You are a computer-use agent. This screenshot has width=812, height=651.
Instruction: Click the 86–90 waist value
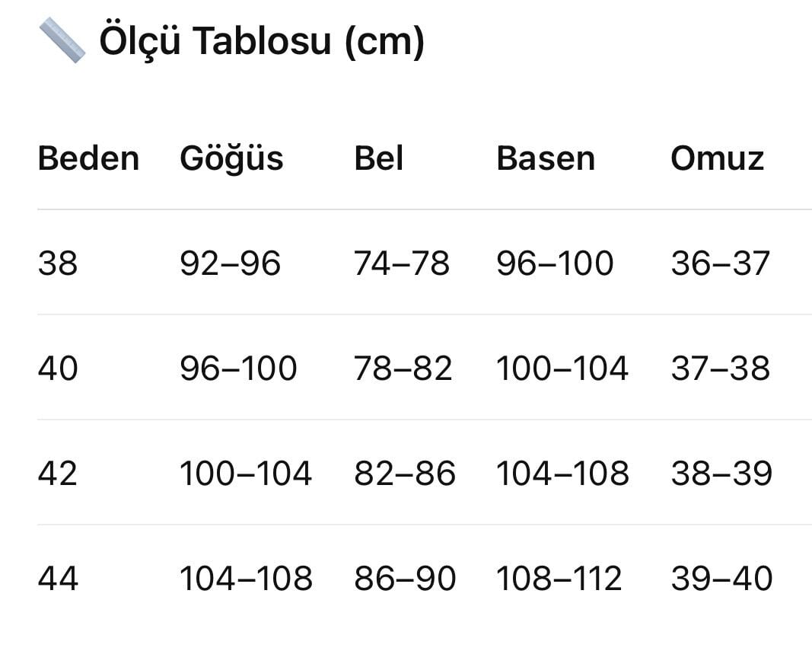pos(405,579)
